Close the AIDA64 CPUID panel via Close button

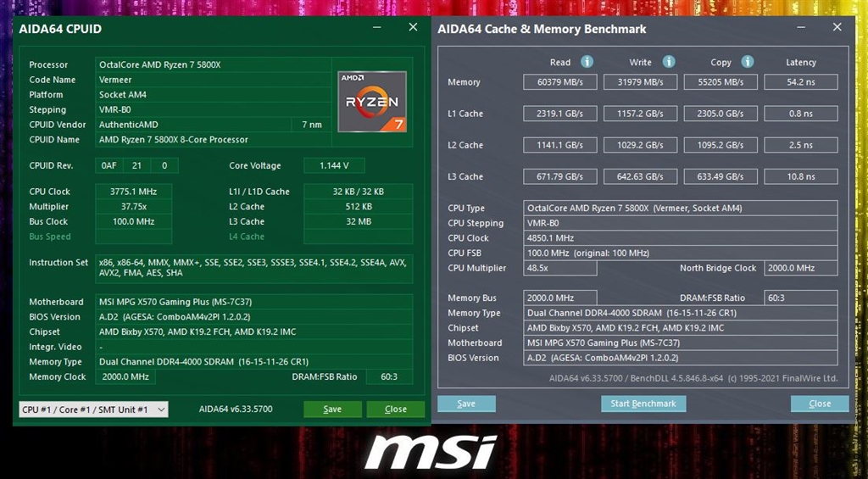[395, 409]
